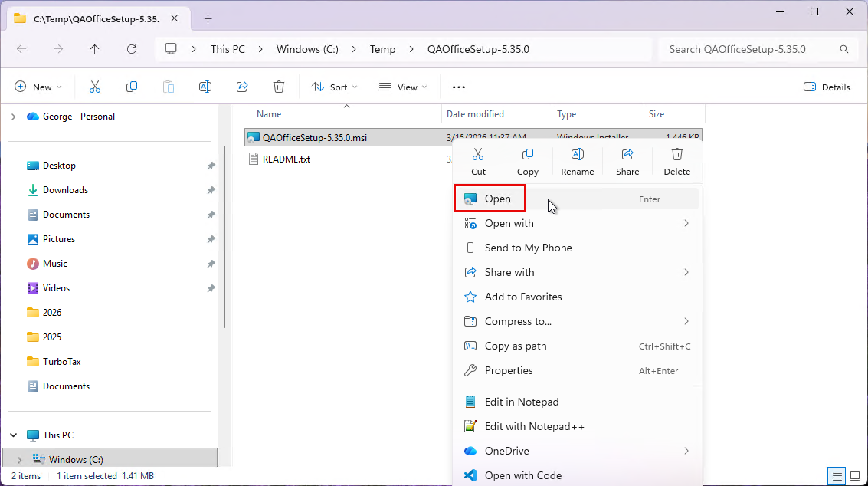Viewport: 868px width, 486px height.
Task: Toggle the Details pane button
Action: 827,87
